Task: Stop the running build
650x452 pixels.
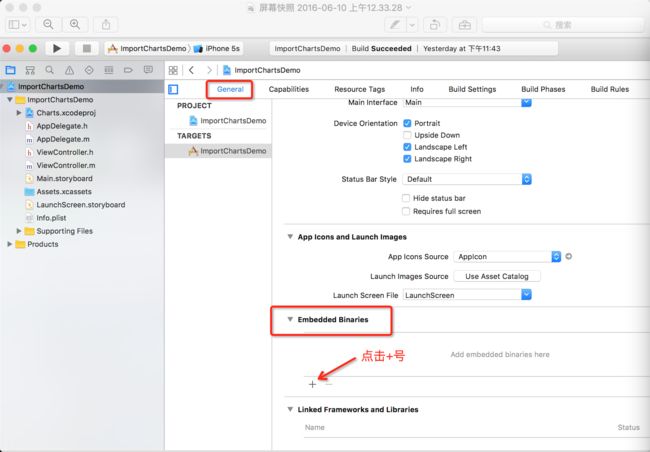Action: click(87, 49)
